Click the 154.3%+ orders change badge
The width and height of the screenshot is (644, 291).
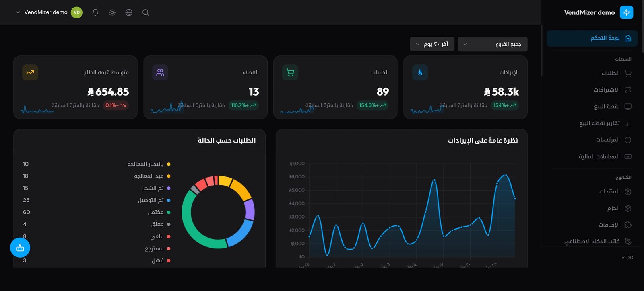373,105
